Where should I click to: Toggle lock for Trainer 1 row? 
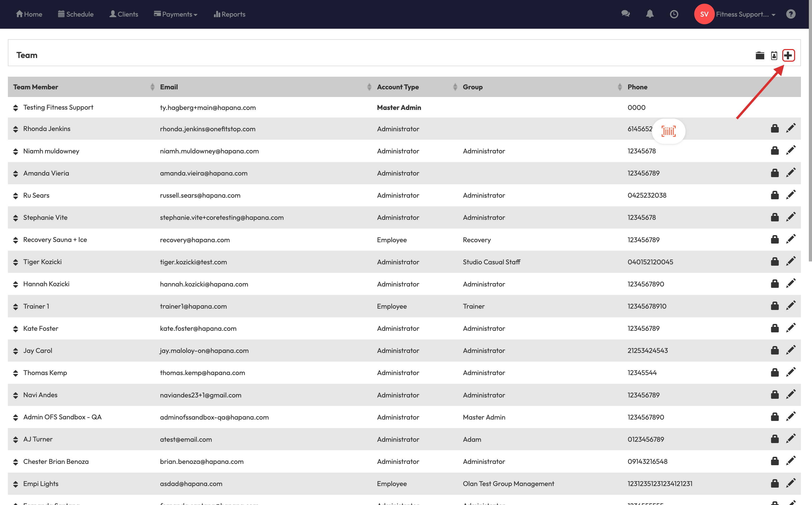tap(775, 306)
